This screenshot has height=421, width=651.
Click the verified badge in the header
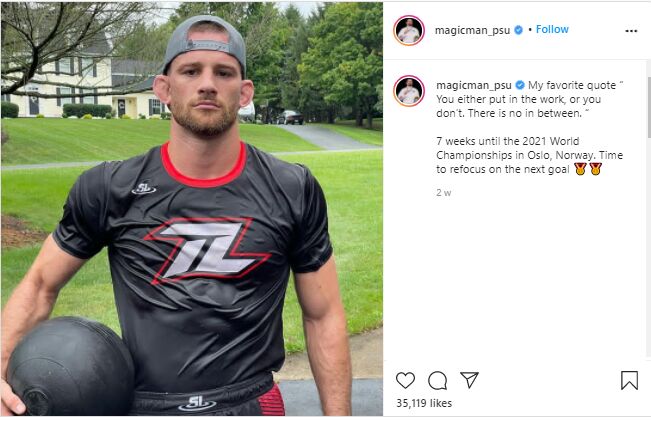click(519, 30)
